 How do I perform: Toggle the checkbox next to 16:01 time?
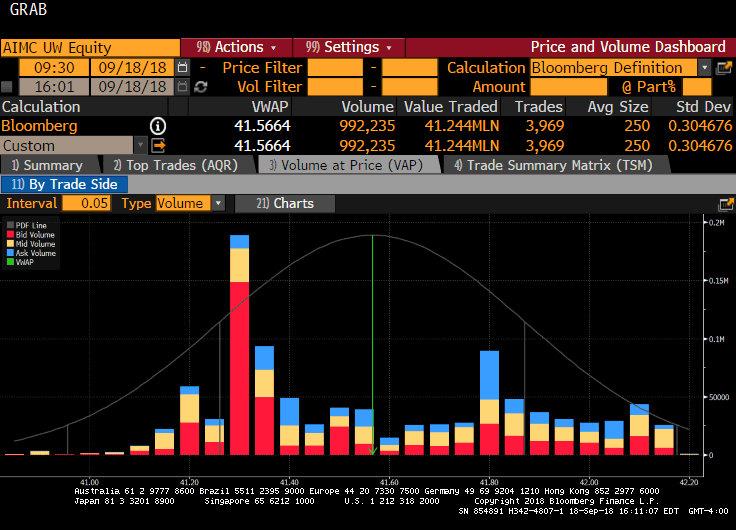[8, 87]
